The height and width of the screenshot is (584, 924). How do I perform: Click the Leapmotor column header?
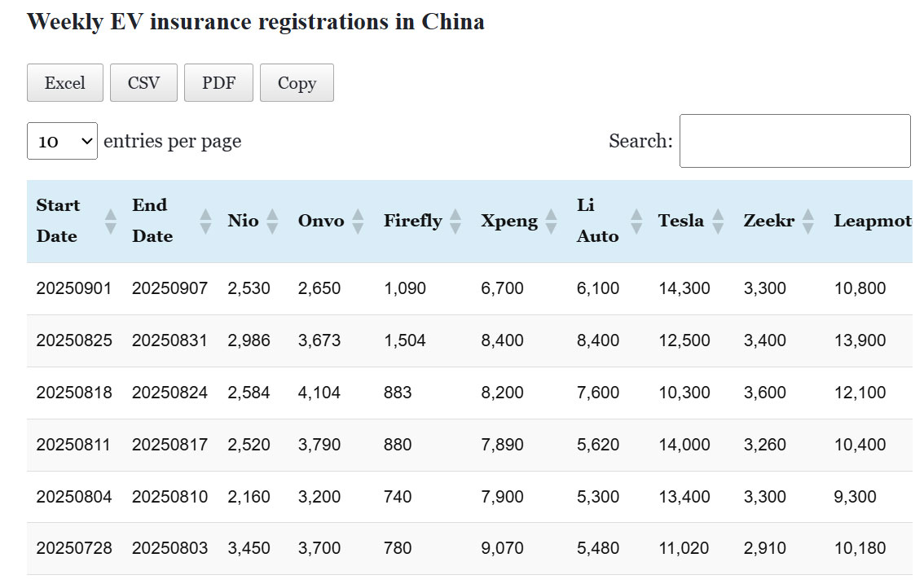pos(872,221)
